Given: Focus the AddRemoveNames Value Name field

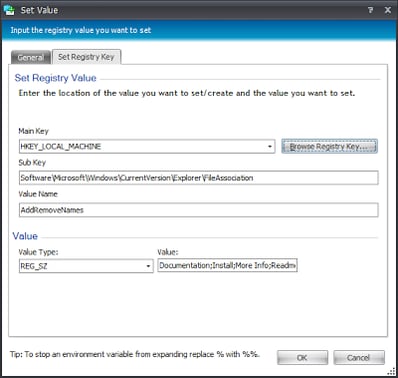Looking at the screenshot, I should 198,210.
